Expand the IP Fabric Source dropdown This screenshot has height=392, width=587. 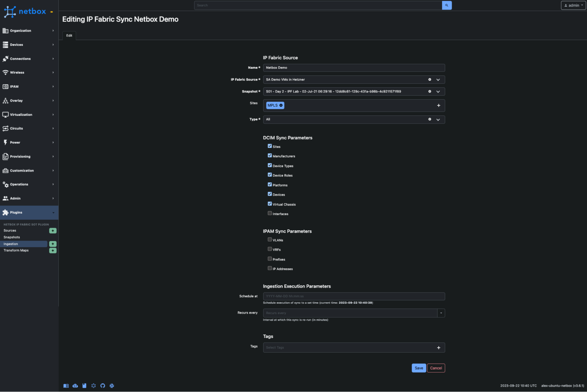438,79
